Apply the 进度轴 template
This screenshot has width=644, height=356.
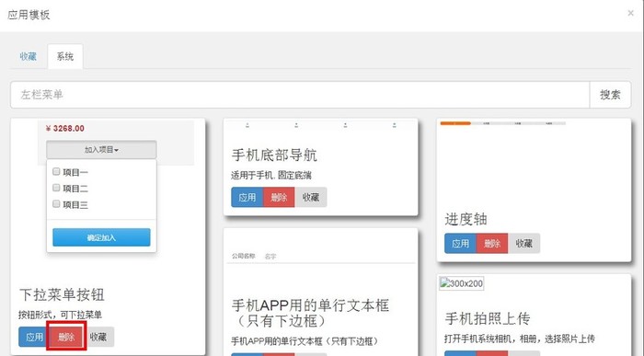(460, 244)
